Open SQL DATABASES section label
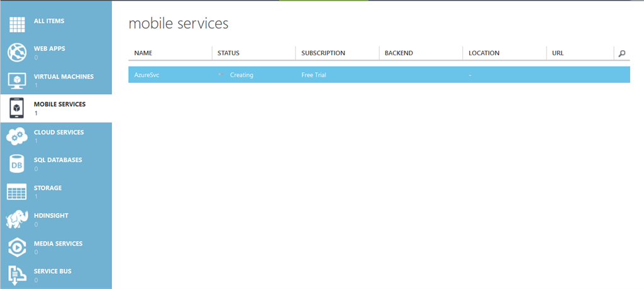Screen dimensions: 644x289 tap(58, 160)
